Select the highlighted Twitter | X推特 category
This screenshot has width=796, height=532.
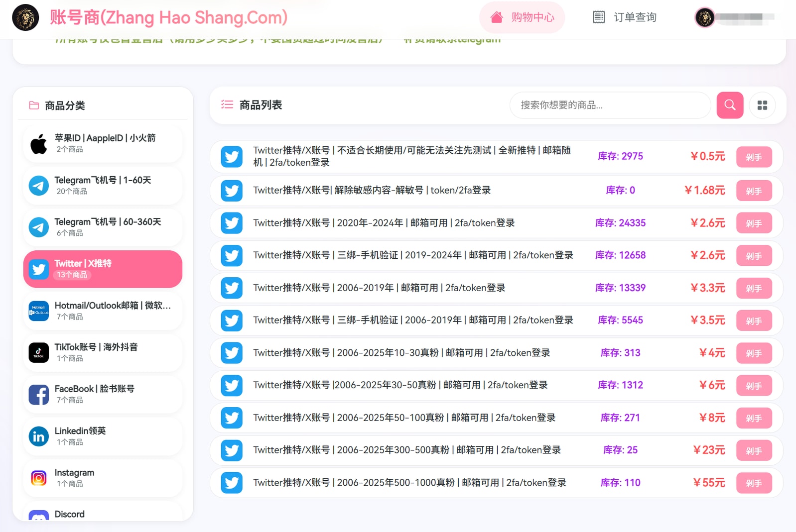(x=103, y=269)
